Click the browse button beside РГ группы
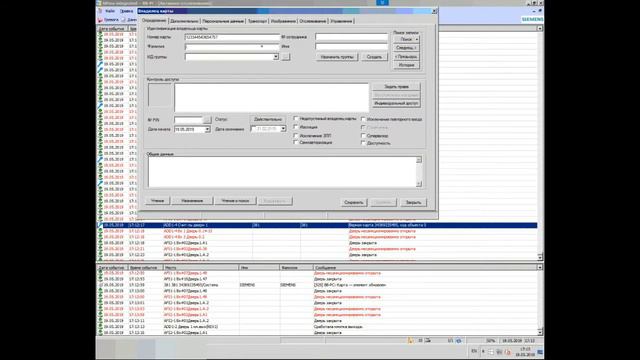Viewport: 640px width, 360px height. click(286, 57)
